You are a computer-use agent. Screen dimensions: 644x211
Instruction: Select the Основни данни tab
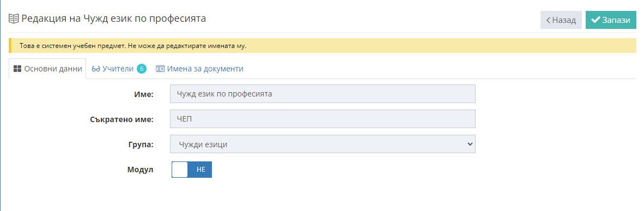47,69
